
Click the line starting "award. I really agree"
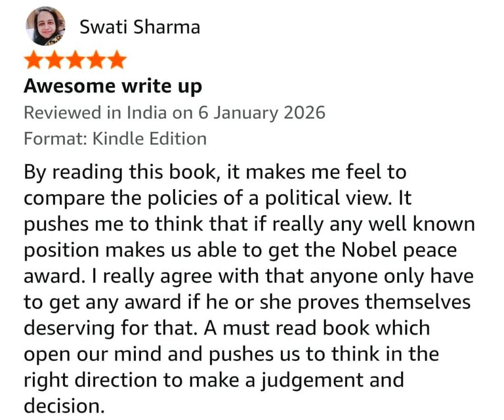249,276
